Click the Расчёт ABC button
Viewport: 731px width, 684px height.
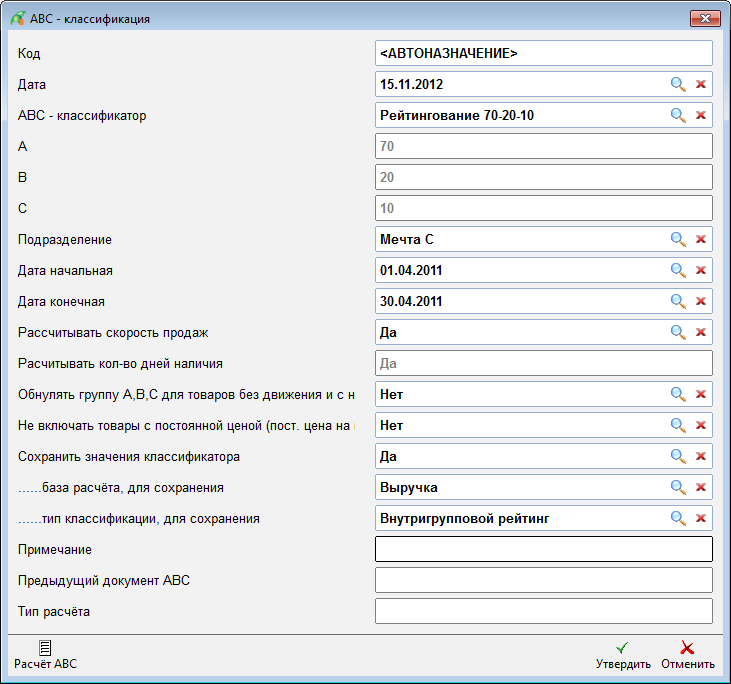point(45,655)
